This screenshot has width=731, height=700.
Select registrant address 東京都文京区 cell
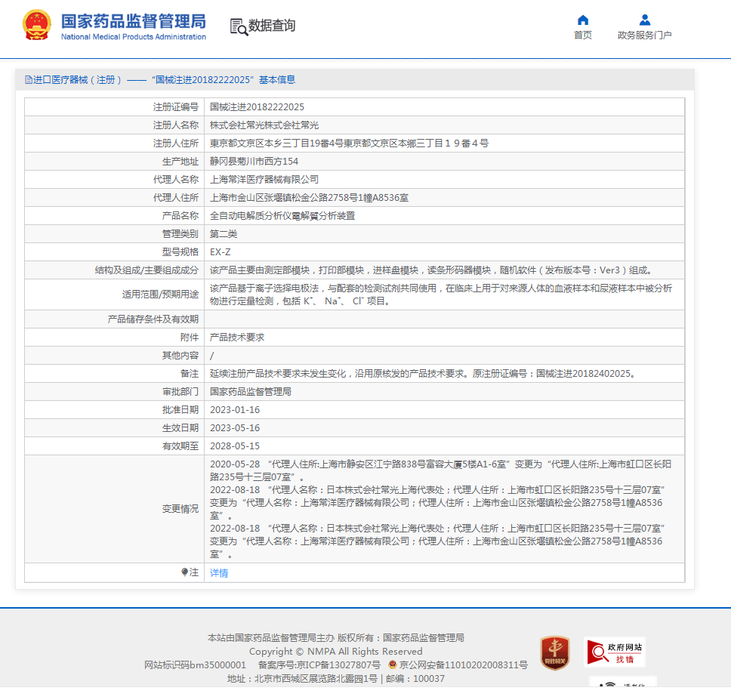click(444, 143)
